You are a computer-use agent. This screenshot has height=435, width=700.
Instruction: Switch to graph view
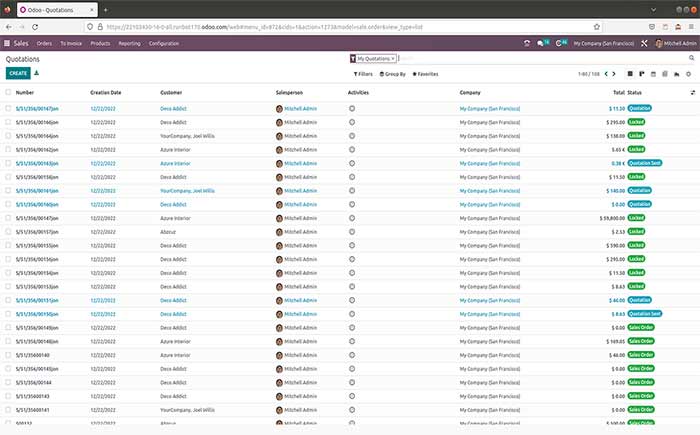click(677, 74)
